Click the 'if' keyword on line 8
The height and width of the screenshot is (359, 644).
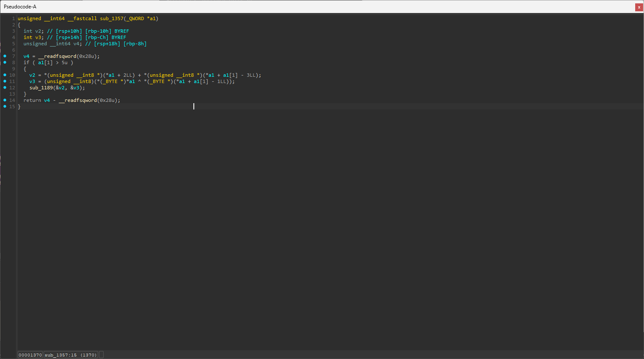point(26,62)
